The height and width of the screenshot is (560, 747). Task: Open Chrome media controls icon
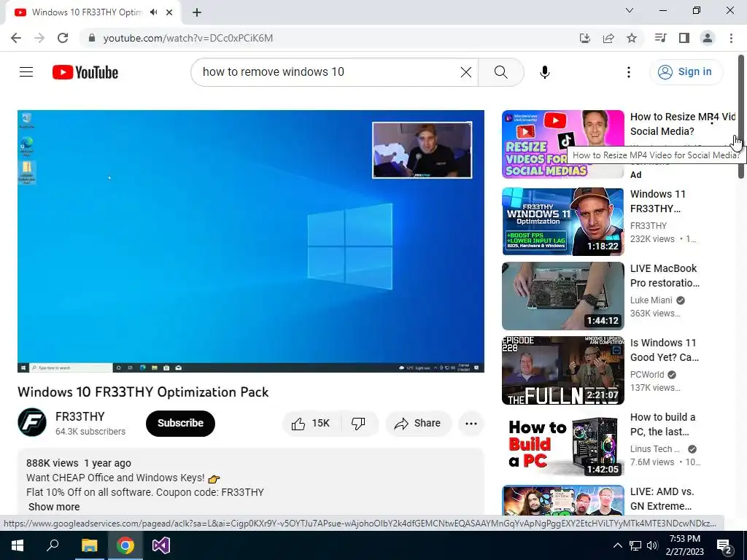click(x=660, y=38)
